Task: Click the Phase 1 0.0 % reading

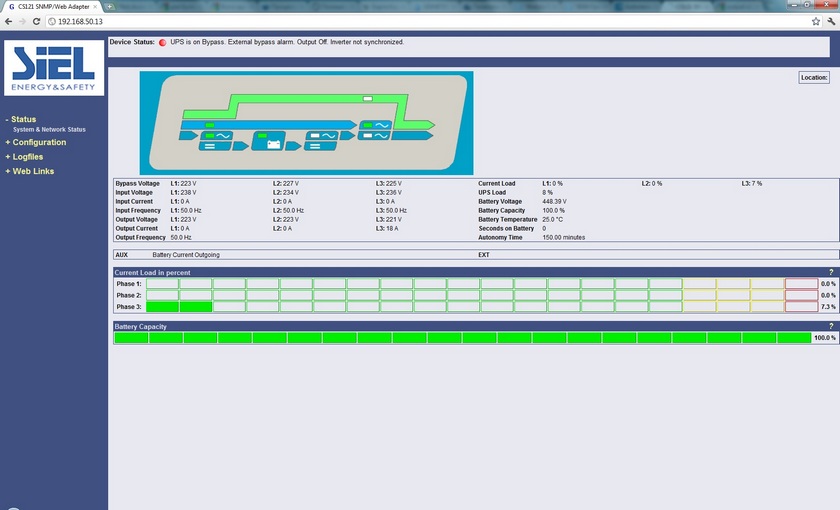Action: 828,284
